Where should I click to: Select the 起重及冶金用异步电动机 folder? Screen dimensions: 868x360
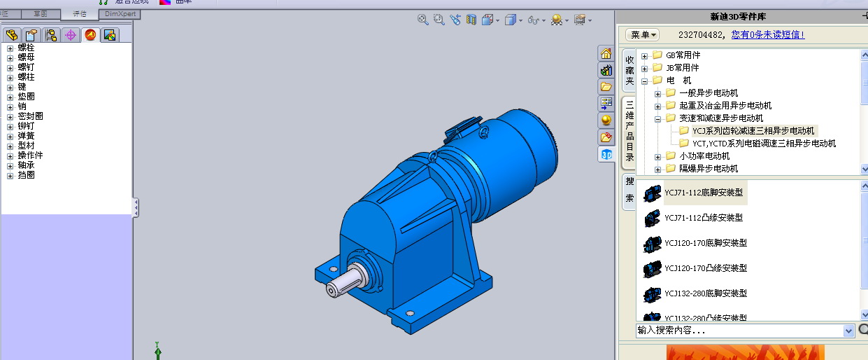725,106
